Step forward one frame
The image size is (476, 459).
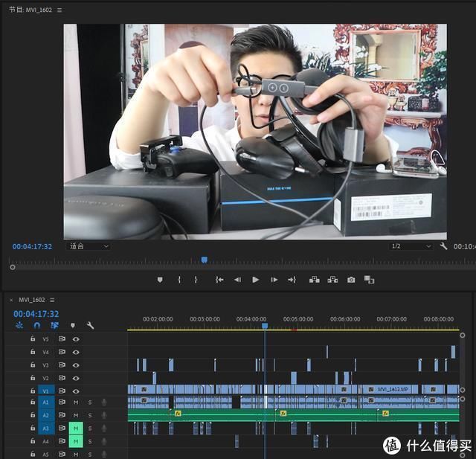(274, 280)
